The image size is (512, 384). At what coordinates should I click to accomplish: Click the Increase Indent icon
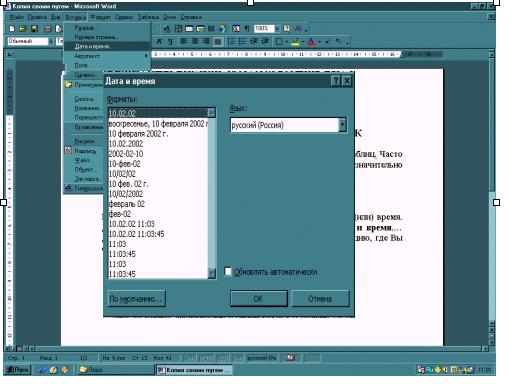(265, 42)
